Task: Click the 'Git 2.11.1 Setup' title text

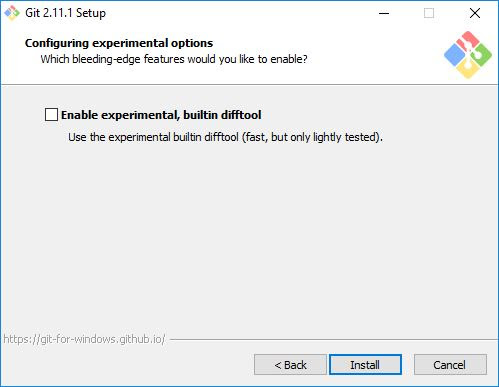Action: coord(66,13)
